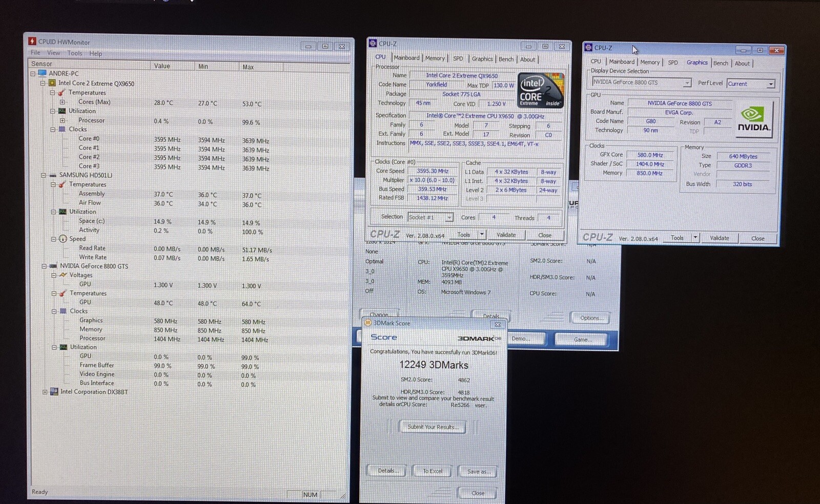Switch to the Mainboard tab in CPU-Z CPU window
Screen dimensions: 820x504
coord(406,58)
